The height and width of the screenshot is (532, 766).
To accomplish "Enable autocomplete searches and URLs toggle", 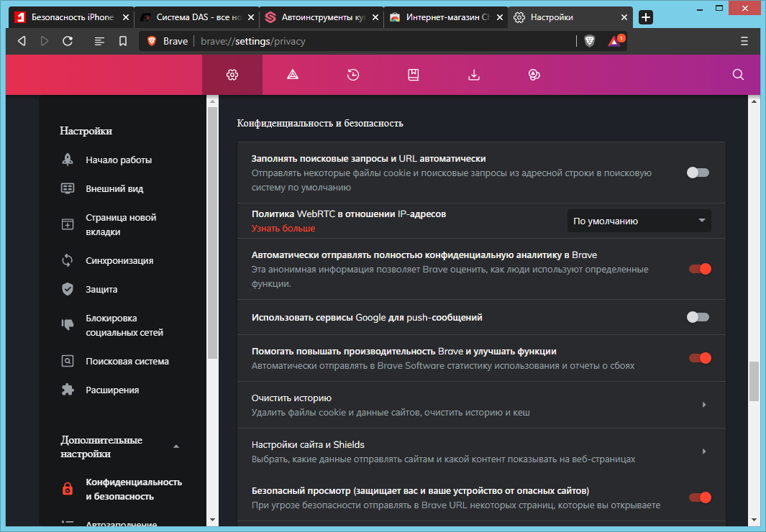I will 698,173.
